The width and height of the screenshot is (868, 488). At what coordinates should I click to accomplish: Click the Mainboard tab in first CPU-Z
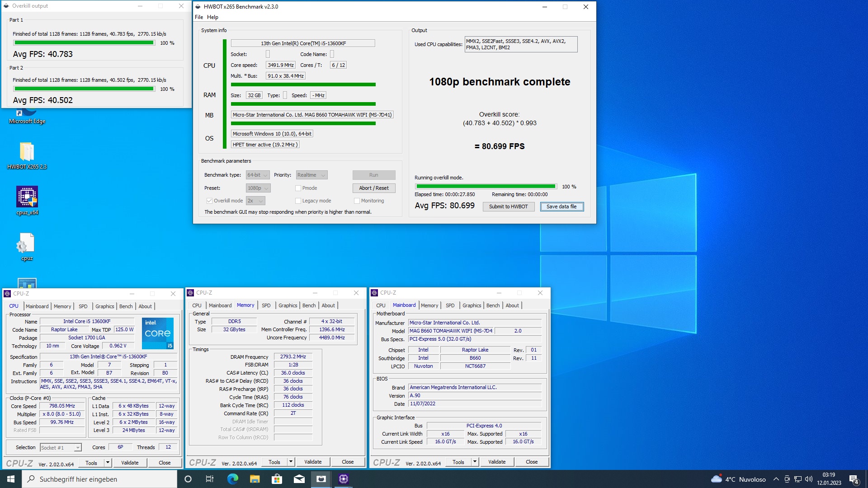[37, 306]
